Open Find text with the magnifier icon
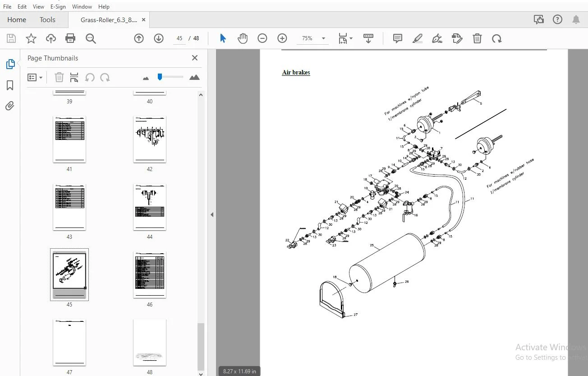This screenshot has height=376, width=588. [91, 39]
